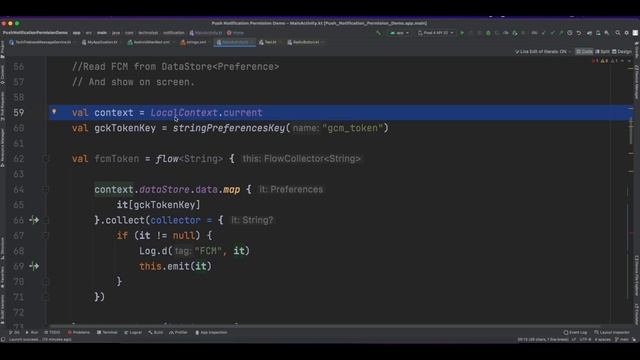
Task: Click stringPreferencesKey on line 60
Action: click(x=229, y=128)
